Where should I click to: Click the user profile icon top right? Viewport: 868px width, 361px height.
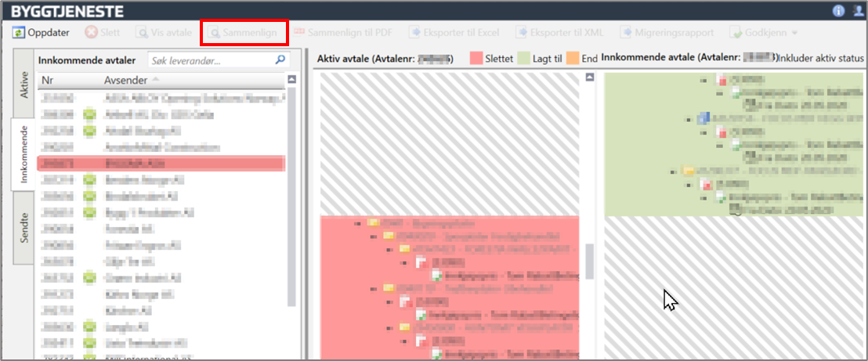856,10
